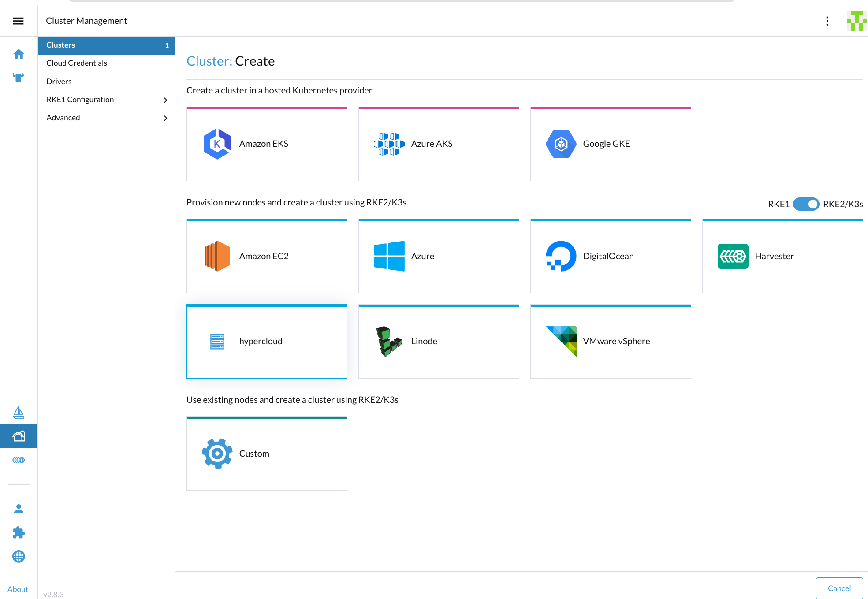The width and height of the screenshot is (868, 599).
Task: Open RKE1 Configuration menu item
Action: click(80, 100)
